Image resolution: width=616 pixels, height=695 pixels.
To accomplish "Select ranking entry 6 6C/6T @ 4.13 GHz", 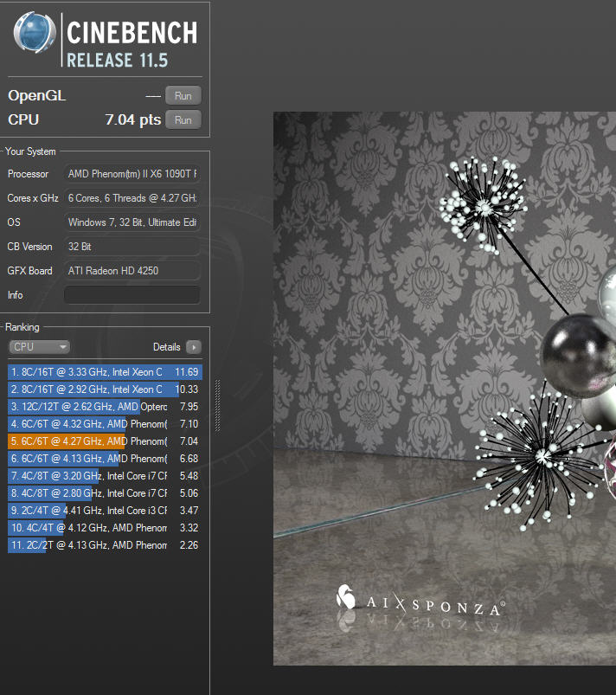I will coord(105,459).
